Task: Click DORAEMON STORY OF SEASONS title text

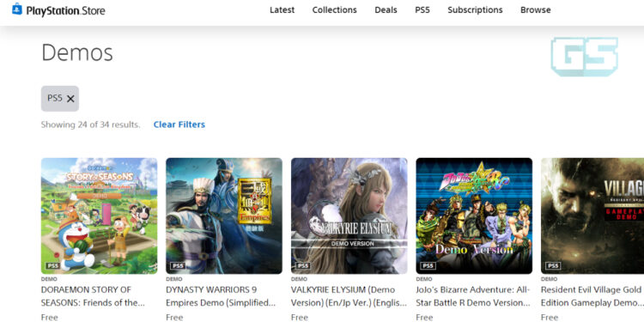Action: coord(93,296)
